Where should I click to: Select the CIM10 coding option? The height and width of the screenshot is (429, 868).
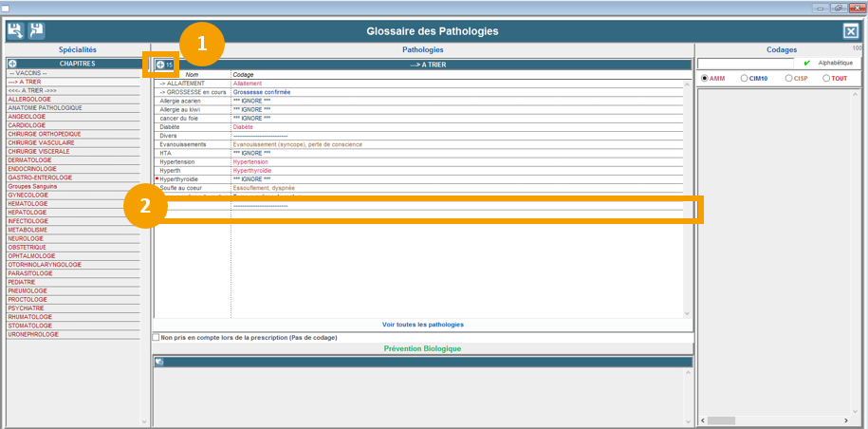[x=744, y=79]
